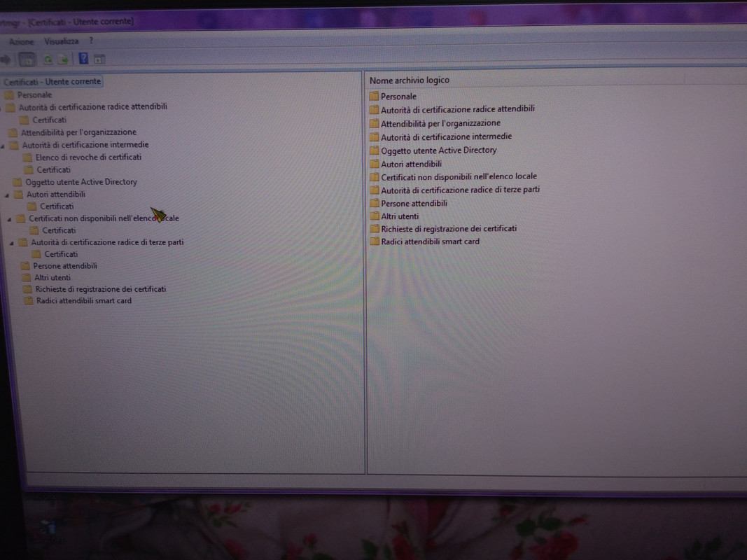Screen dimensions: 747x560
Task: Select Autorità di certificazione radice attendibili in left tree
Action: 92,106
